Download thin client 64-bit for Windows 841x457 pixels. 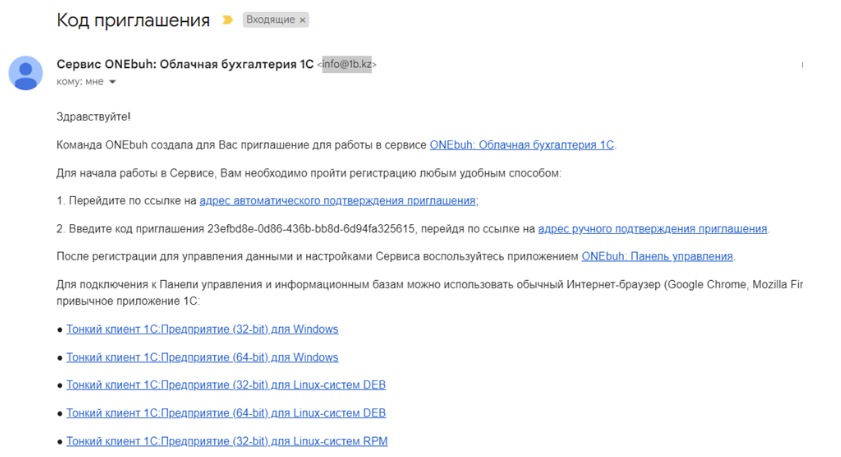pos(202,357)
